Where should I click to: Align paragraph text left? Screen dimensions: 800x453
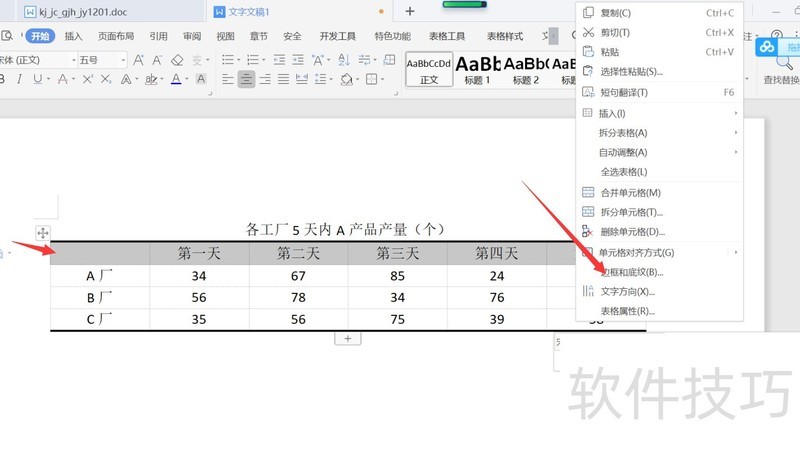(228, 79)
